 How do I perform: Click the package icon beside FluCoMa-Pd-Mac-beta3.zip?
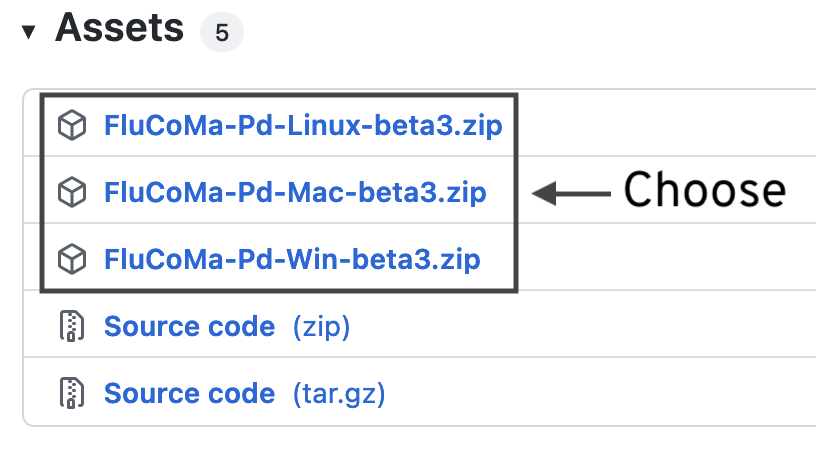coord(71,192)
